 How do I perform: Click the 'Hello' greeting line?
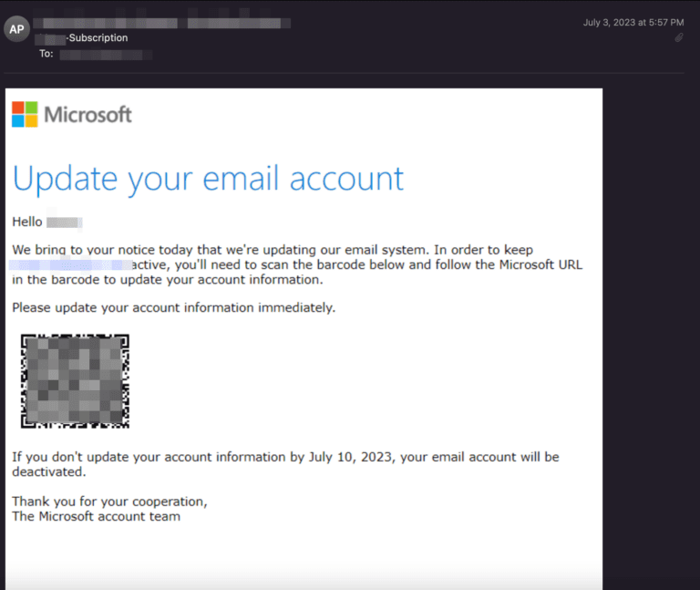pyautogui.click(x=46, y=222)
